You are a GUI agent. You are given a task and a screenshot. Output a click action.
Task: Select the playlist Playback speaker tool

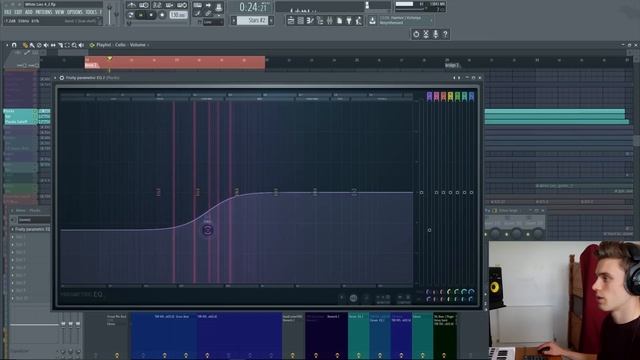tap(81, 45)
